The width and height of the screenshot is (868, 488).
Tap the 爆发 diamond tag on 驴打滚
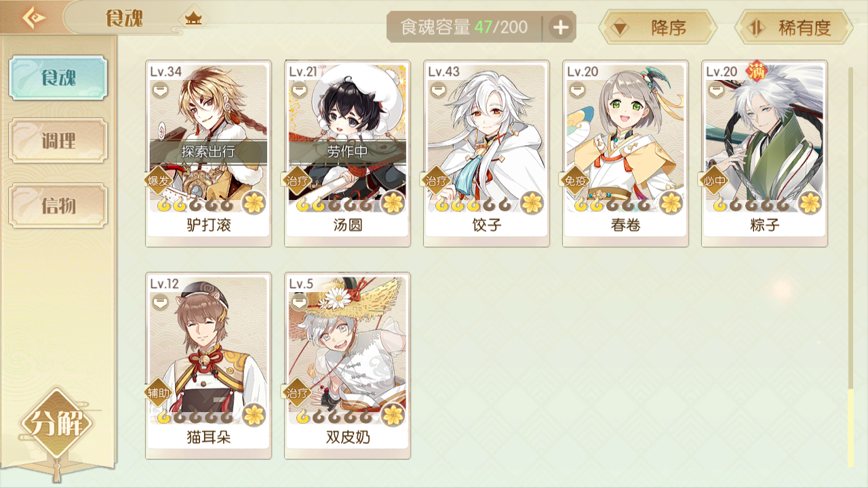157,180
